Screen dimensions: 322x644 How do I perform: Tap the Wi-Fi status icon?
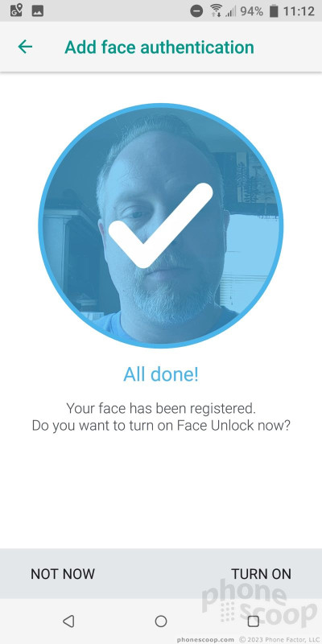[x=215, y=10]
